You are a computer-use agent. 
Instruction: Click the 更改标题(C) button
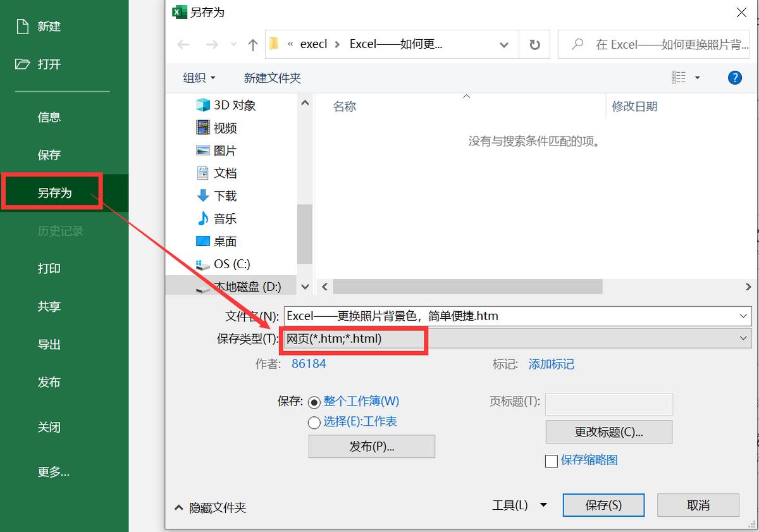608,431
